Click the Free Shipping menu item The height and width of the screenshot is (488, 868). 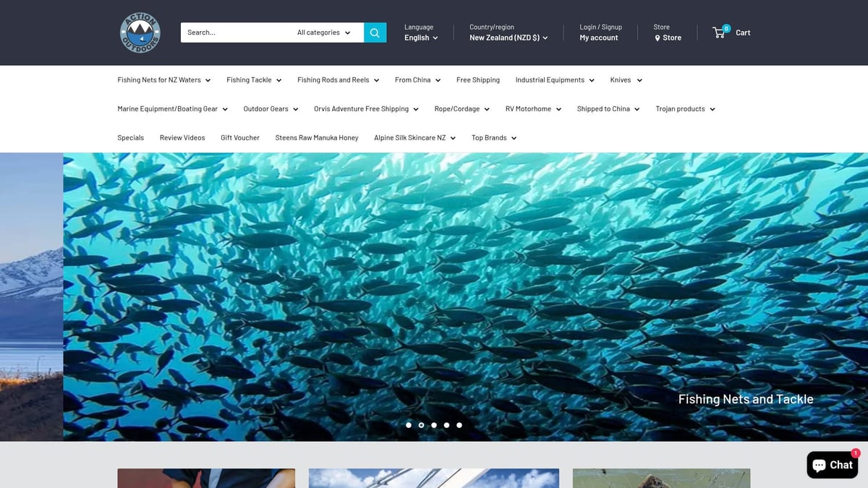click(x=477, y=80)
